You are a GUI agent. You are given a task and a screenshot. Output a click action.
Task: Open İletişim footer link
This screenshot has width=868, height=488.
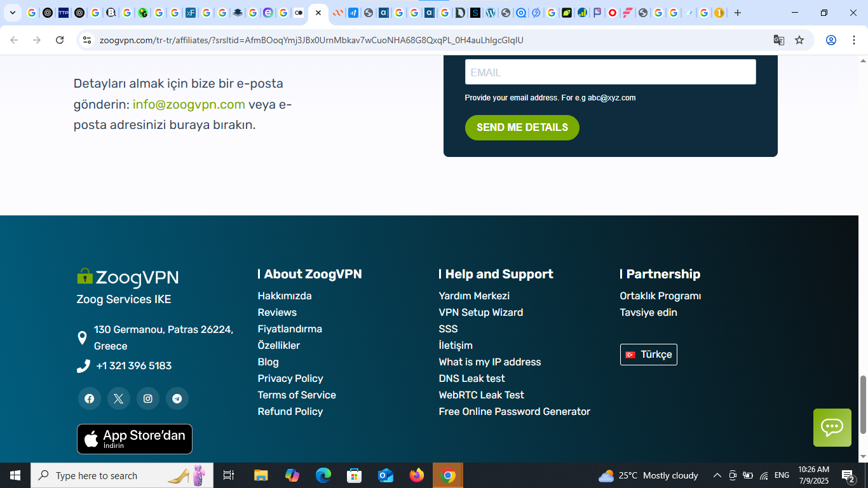coord(456,346)
